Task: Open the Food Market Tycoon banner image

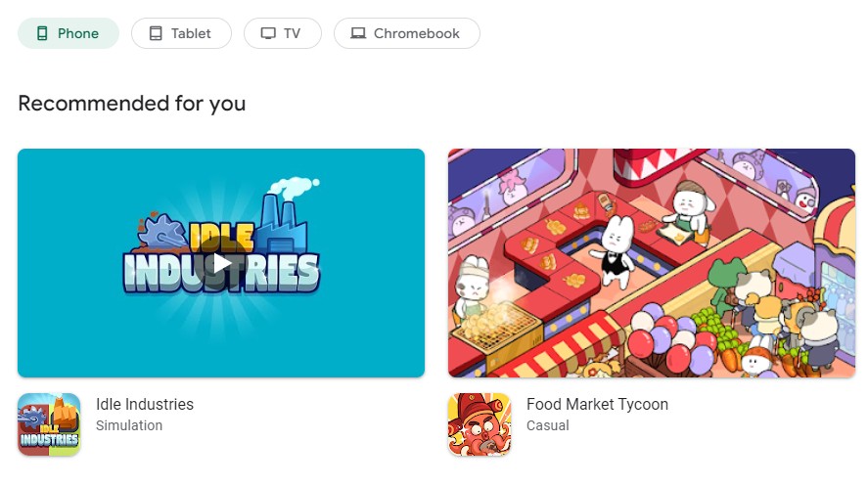Action: pyautogui.click(x=652, y=263)
